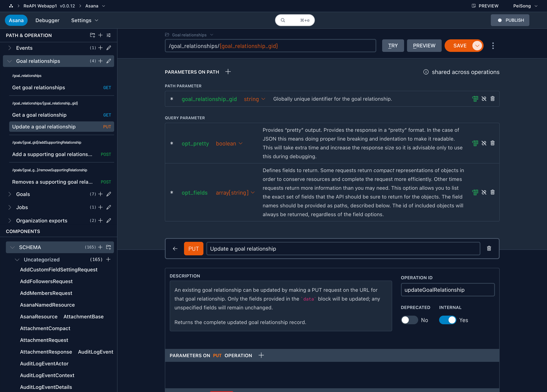
Task: Open the overflow menu next to SAVE
Action: (x=493, y=46)
